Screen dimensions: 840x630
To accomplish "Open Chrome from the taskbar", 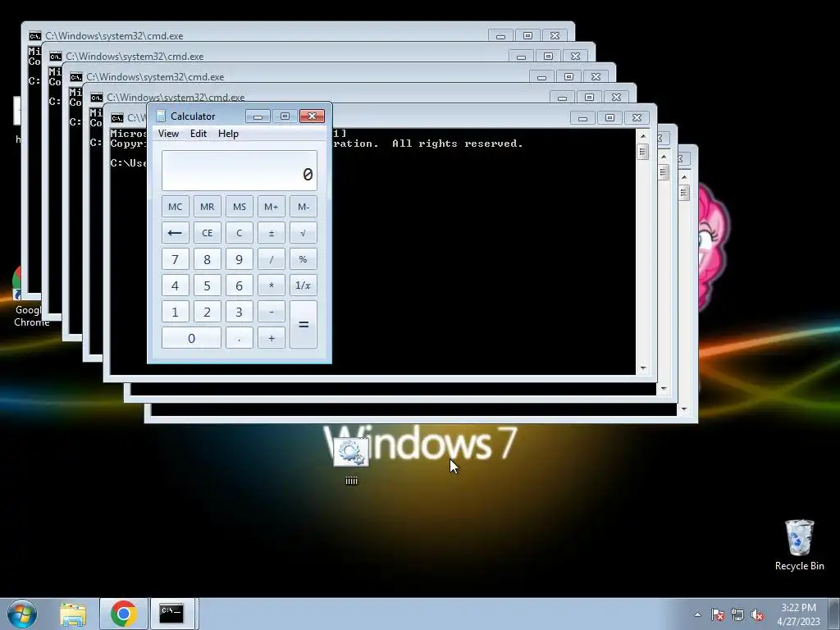I will (x=124, y=614).
